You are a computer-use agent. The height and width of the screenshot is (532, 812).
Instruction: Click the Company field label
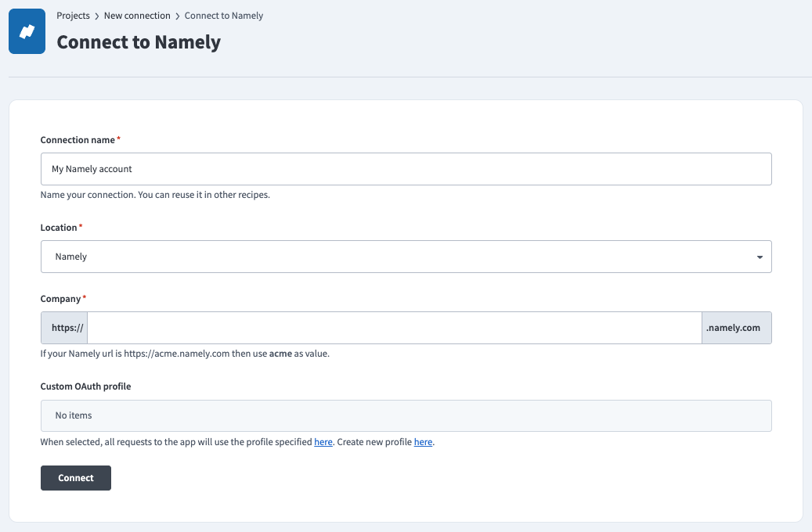[60, 299]
